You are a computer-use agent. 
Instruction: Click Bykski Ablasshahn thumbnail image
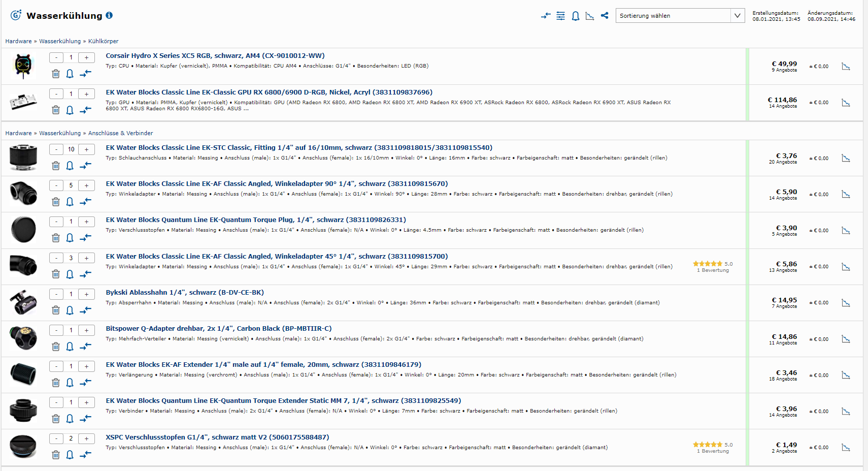click(x=23, y=302)
